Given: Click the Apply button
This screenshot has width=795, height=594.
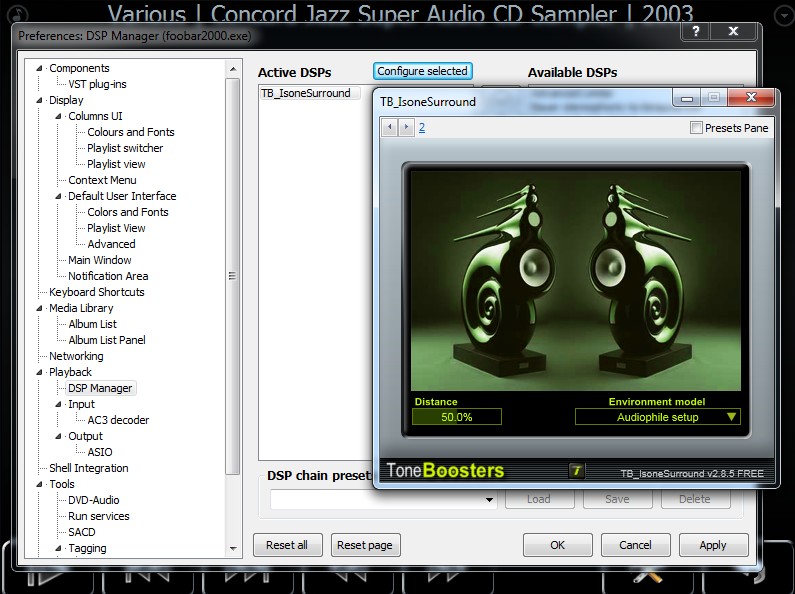Looking at the screenshot, I should 713,545.
